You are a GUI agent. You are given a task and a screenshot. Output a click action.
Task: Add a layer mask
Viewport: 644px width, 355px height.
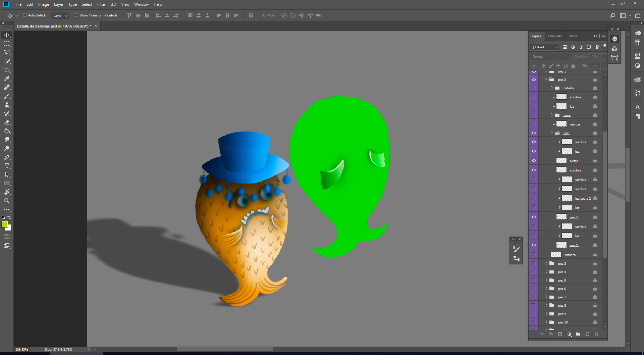click(x=560, y=334)
